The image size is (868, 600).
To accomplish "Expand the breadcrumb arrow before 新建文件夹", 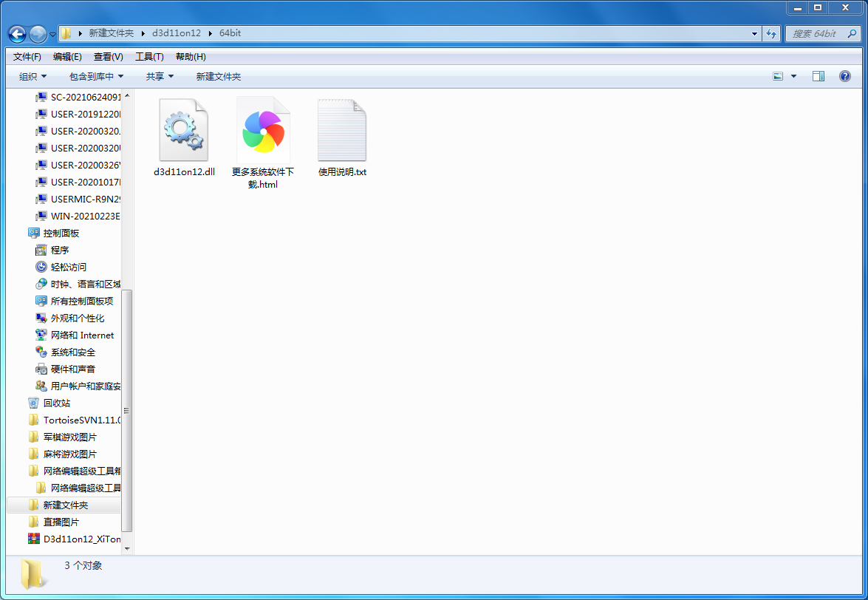I will (80, 33).
